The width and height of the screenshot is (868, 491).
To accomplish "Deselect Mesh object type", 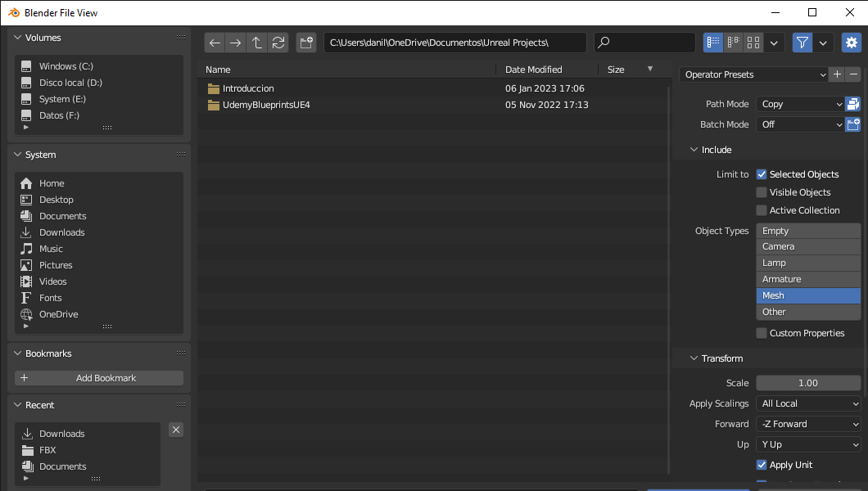I will tap(808, 295).
